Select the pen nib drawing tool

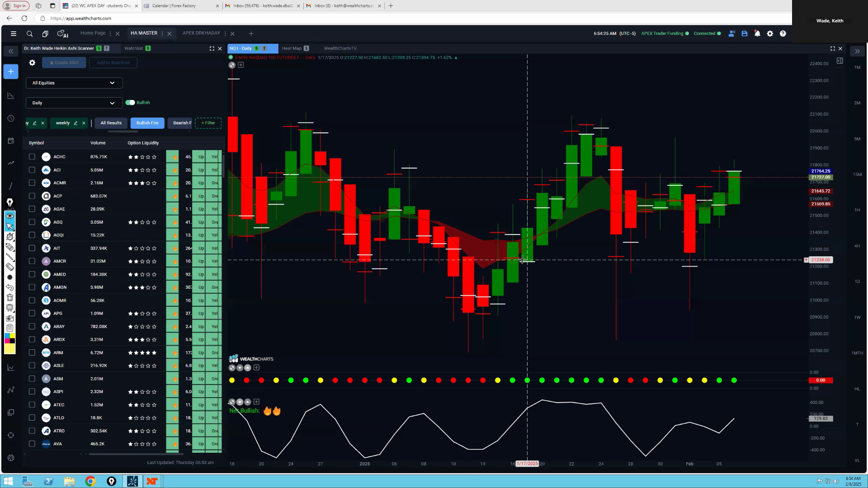tap(10, 202)
